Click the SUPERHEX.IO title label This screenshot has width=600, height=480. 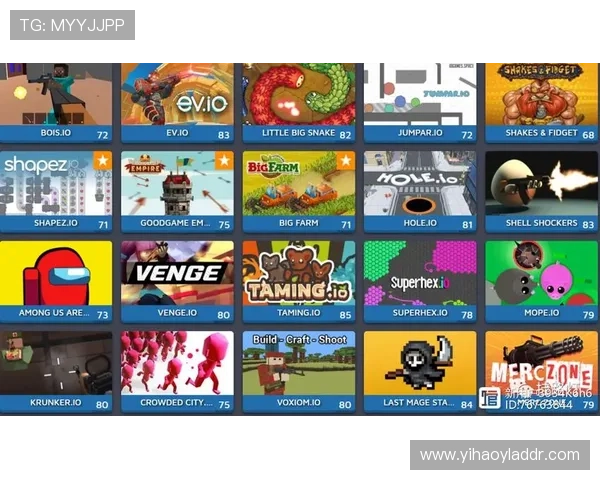420,313
